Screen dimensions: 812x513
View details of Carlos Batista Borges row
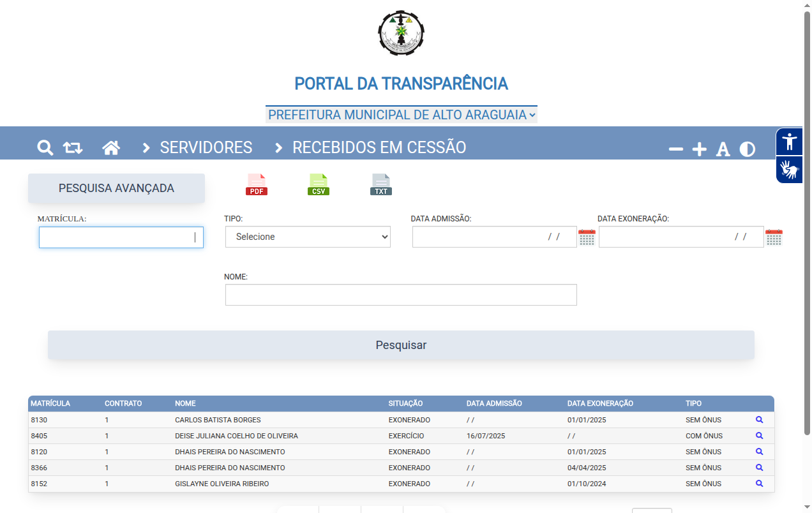pyautogui.click(x=760, y=420)
